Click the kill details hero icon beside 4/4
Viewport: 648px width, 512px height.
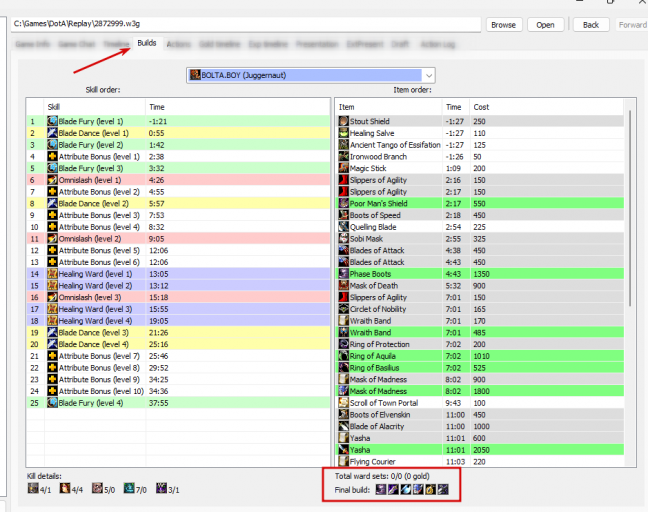(64, 488)
